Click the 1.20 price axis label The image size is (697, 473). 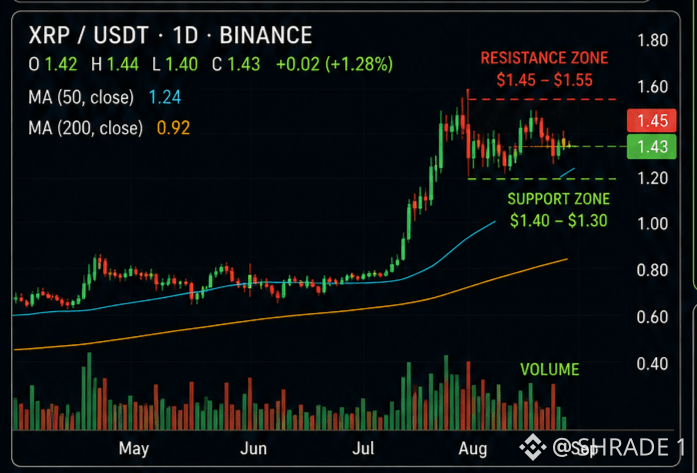coord(653,178)
